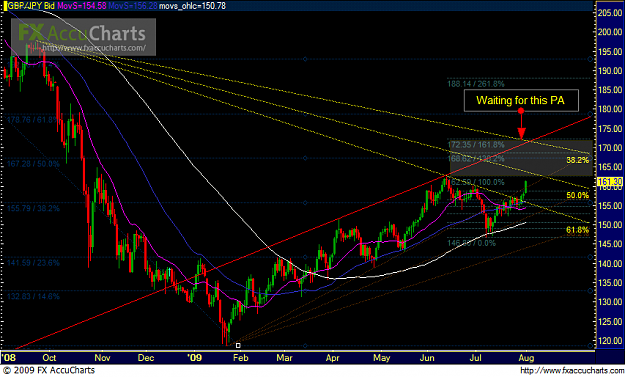Click the white square marker at February low
Screen dimensions: 625x377
[x=238, y=345]
